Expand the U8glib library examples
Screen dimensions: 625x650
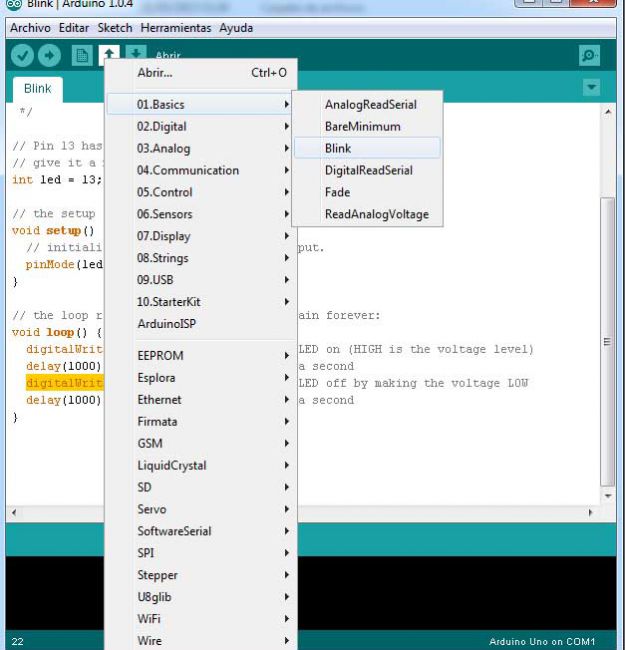point(200,597)
